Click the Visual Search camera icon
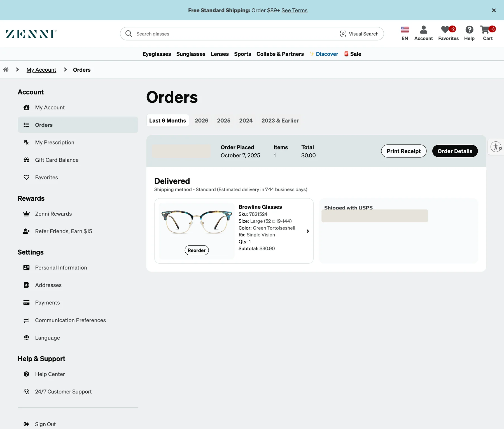504x429 pixels. coord(343,34)
